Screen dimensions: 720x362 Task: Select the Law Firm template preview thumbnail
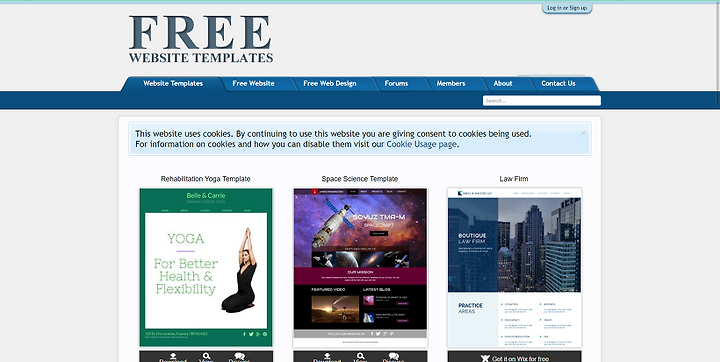[x=514, y=267]
